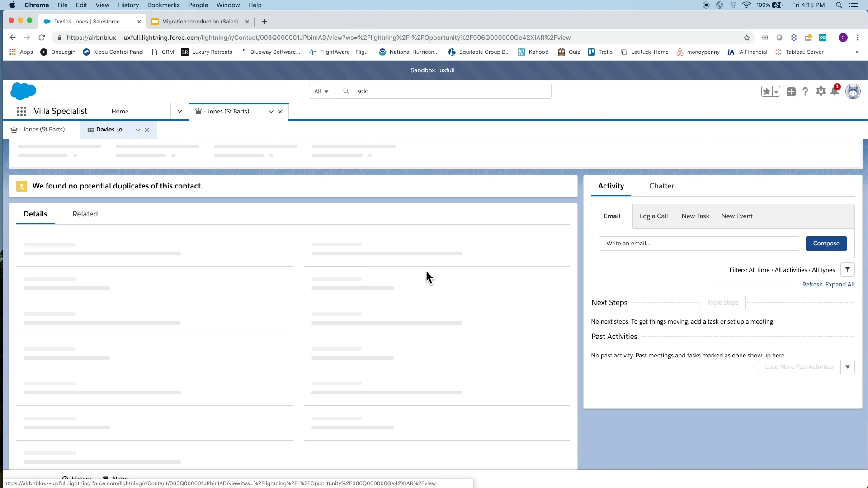Open Favorites list dropdown arrow
868x488 pixels.
pos(776,92)
